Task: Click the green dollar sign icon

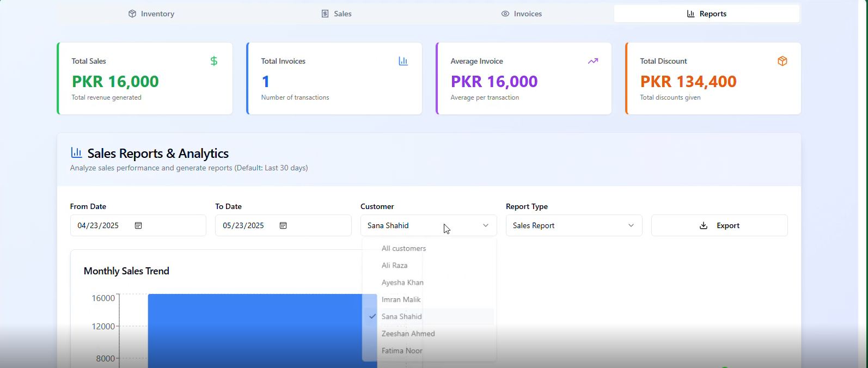Action: [x=214, y=61]
